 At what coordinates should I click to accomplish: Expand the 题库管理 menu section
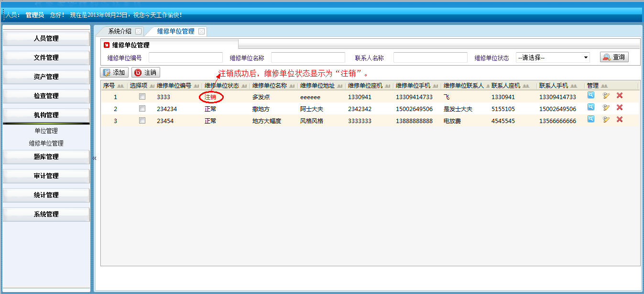pyautogui.click(x=46, y=157)
